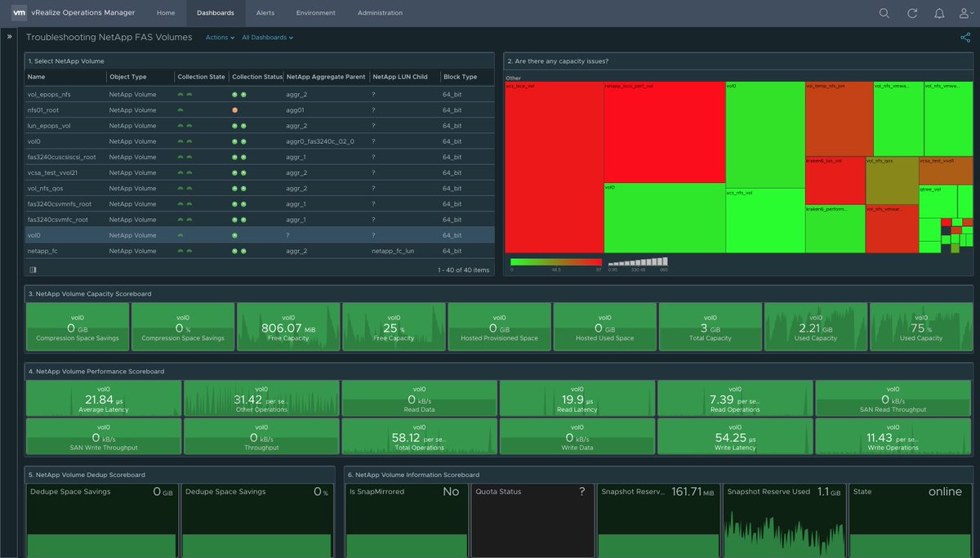Click the share dashboard icon
Screen dimensions: 980x558
coord(965,37)
